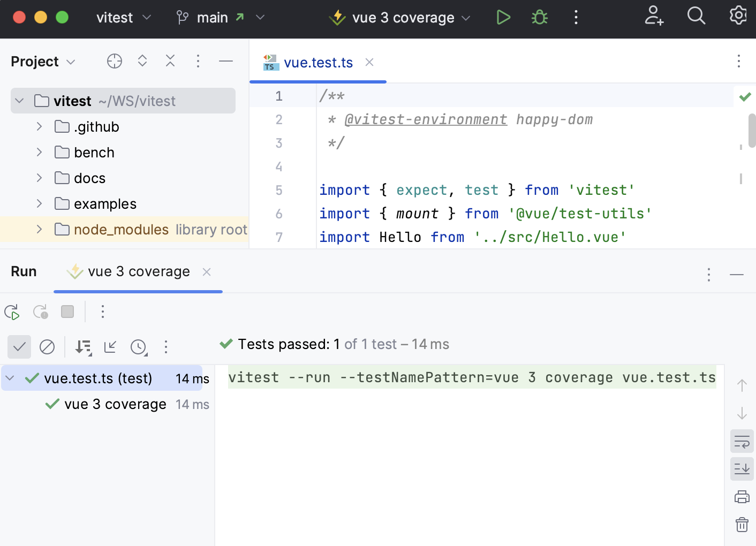This screenshot has width=756, height=546.
Task: Open test history clock menu
Action: pyautogui.click(x=139, y=347)
